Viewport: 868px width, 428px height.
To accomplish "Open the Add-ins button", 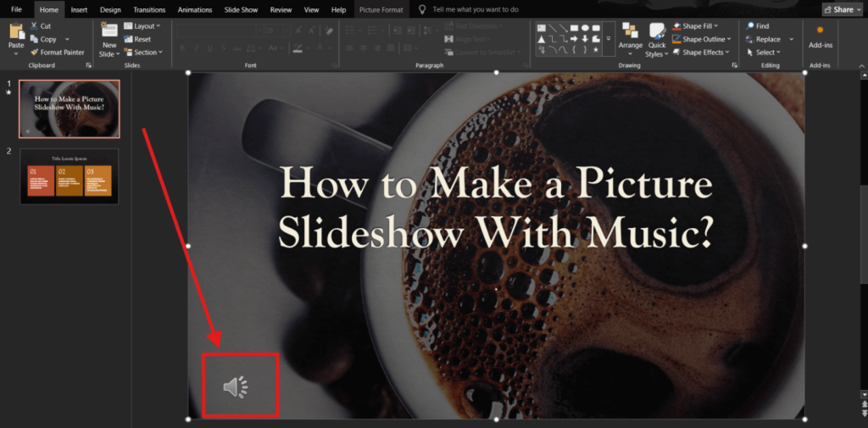I will pos(821,37).
